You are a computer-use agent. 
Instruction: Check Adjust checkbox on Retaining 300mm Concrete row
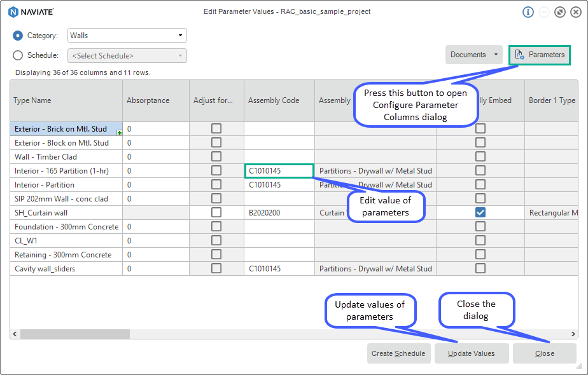(216, 254)
